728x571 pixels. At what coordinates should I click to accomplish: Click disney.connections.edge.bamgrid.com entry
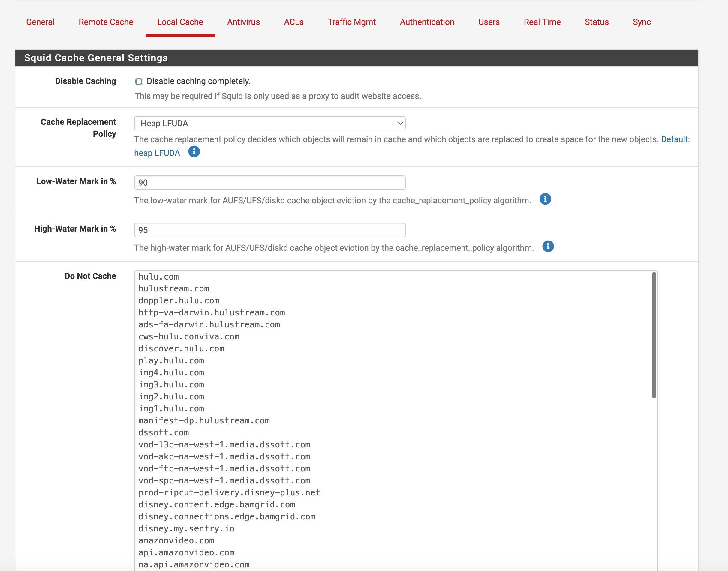coord(227,517)
